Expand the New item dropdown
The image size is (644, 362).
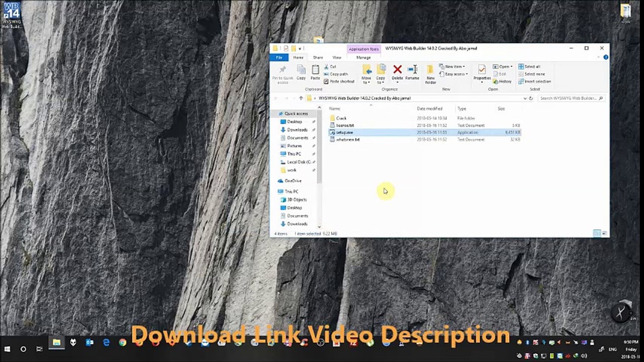click(452, 66)
